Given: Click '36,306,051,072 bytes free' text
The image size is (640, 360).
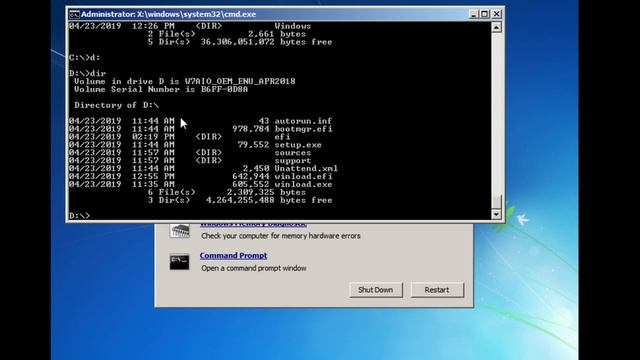Looking at the screenshot, I should pos(266,42).
